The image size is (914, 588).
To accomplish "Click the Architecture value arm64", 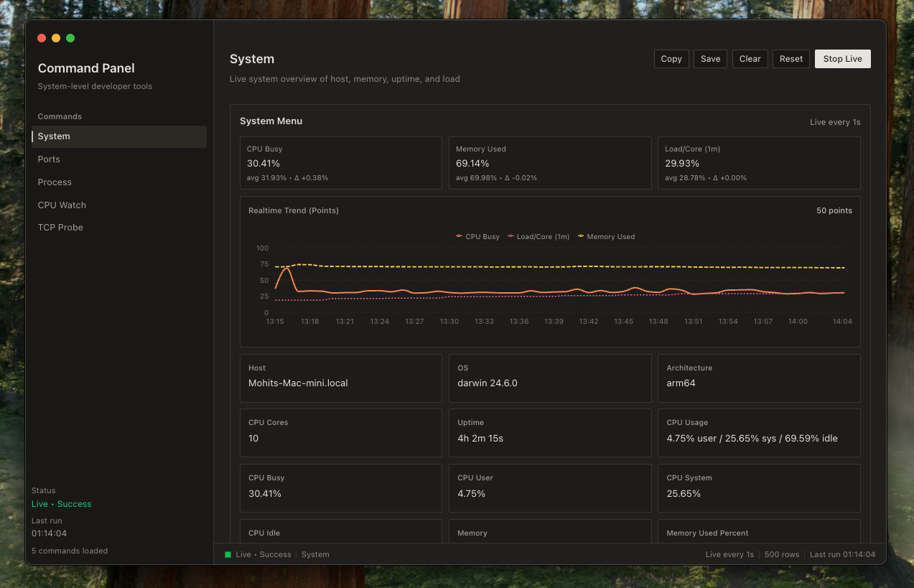I will pos(681,383).
